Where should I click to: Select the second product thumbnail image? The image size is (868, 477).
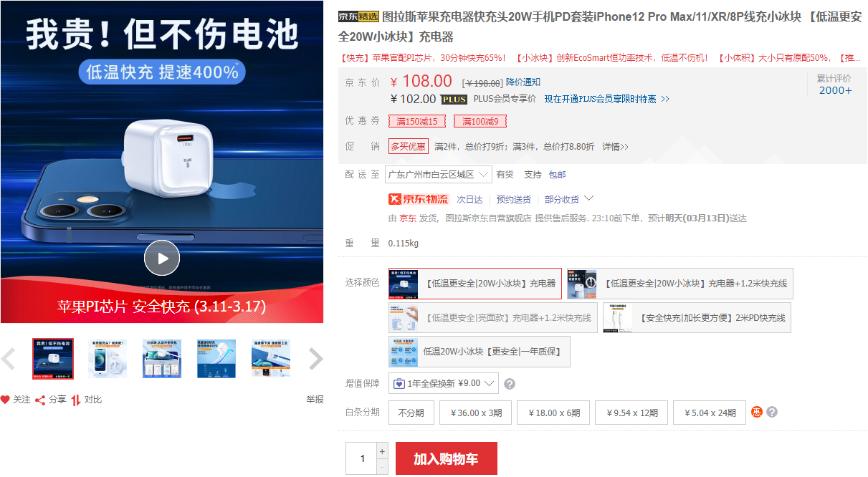(108, 359)
